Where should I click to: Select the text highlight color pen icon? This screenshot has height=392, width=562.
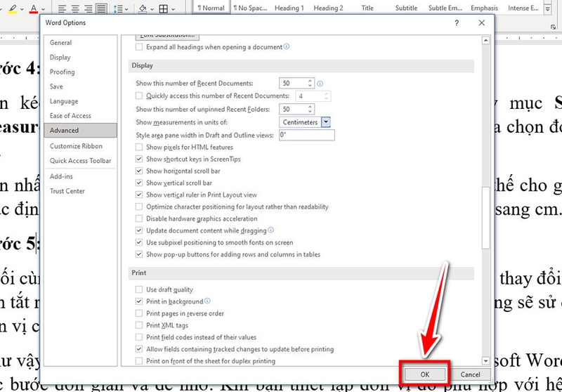pos(13,8)
